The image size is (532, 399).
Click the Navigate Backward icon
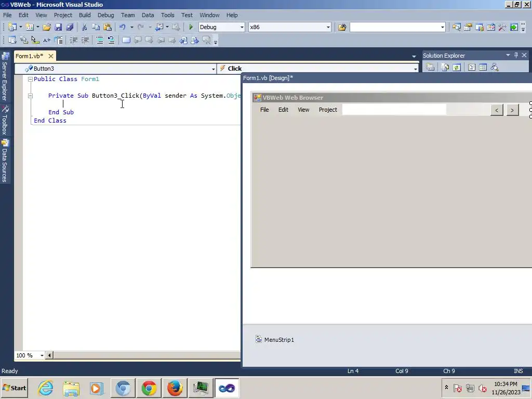(159, 27)
